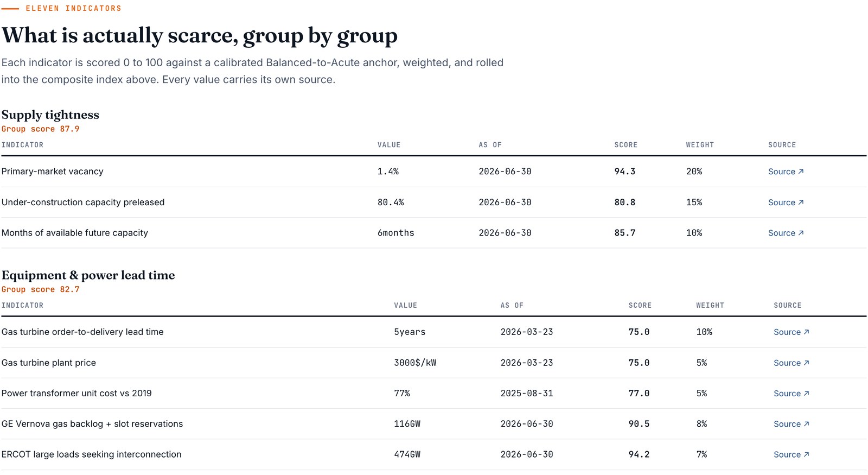The image size is (868, 475).
Task: Click the 94.2 score cell
Action: (x=639, y=454)
